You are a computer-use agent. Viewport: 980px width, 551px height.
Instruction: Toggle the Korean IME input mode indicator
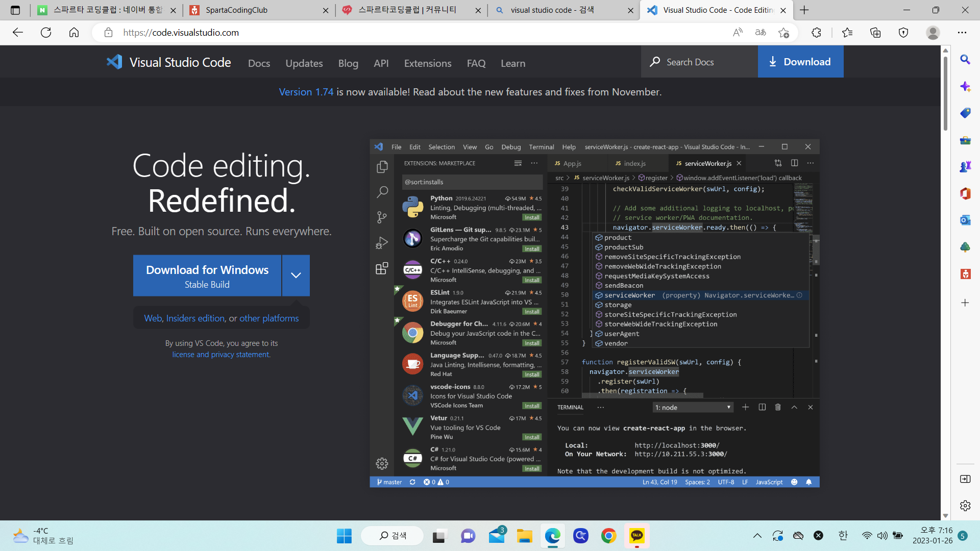click(x=843, y=535)
